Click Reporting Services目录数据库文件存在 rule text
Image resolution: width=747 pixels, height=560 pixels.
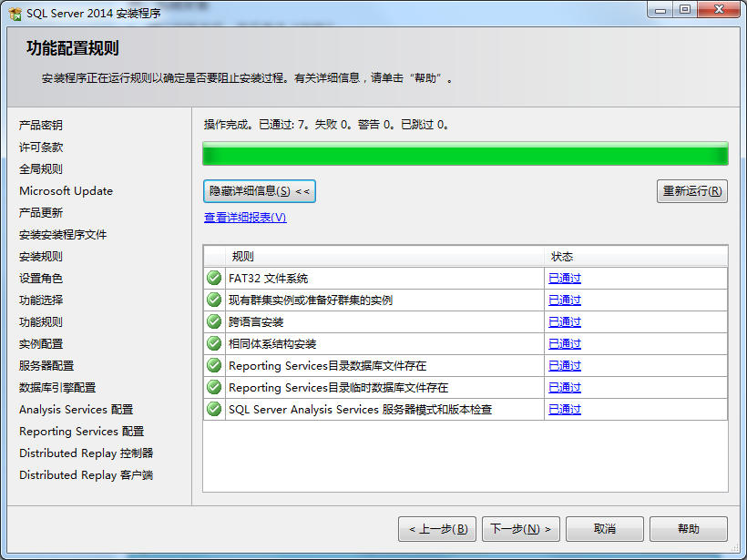pyautogui.click(x=327, y=366)
